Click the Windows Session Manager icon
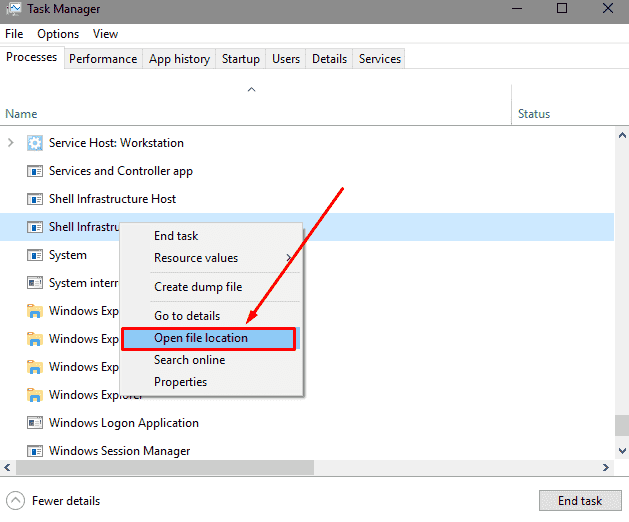This screenshot has width=629, height=522. [35, 451]
